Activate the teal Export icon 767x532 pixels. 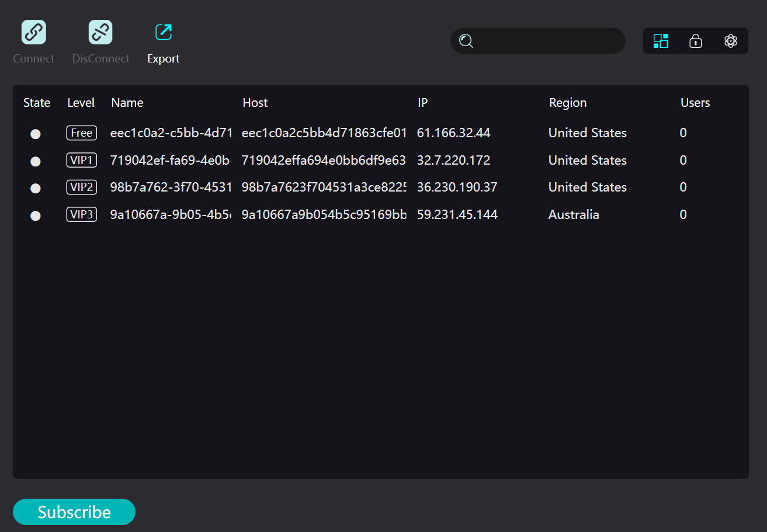point(163,32)
